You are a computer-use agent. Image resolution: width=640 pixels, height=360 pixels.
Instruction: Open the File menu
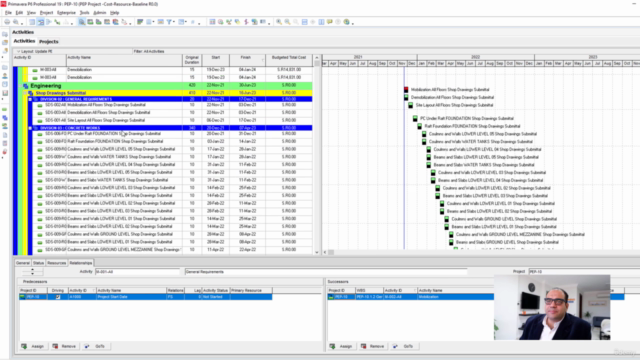tap(8, 13)
